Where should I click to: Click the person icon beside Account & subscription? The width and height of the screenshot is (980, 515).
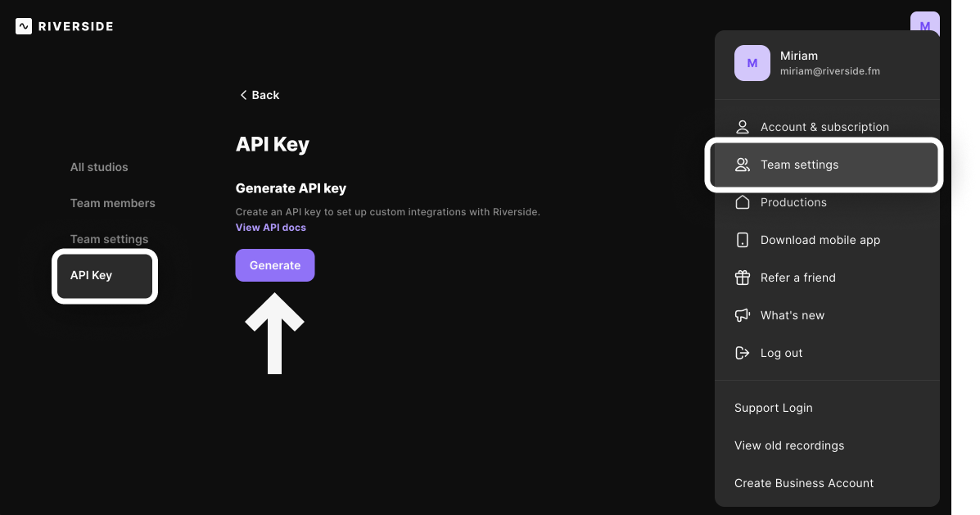click(x=742, y=127)
